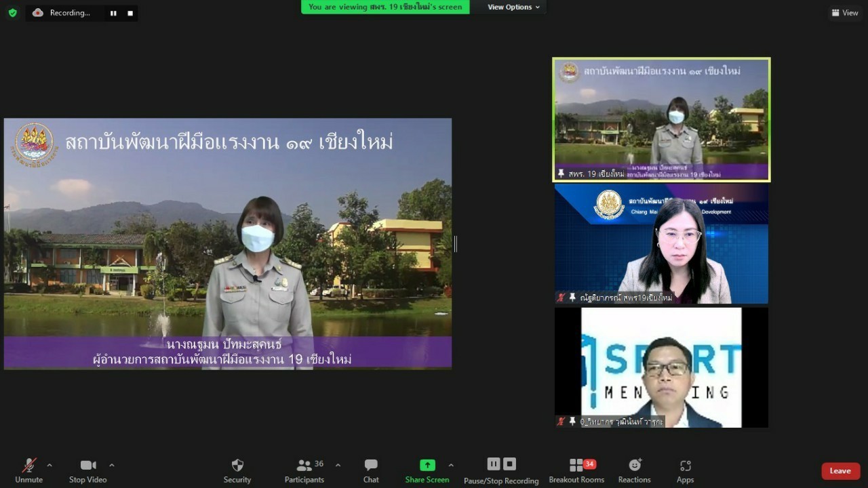This screenshot has width=868, height=488.
Task: Open the View layout menu
Action: pos(845,13)
